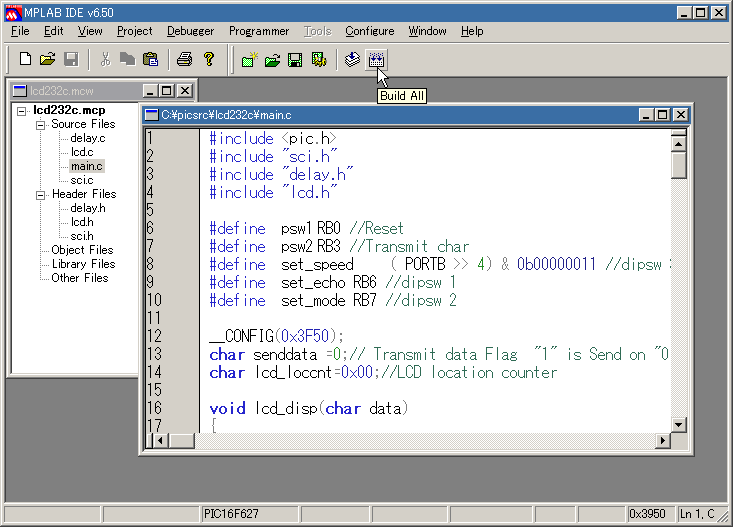Minimize the lcd232c.mcw project window
733x527 pixels.
(x=150, y=90)
